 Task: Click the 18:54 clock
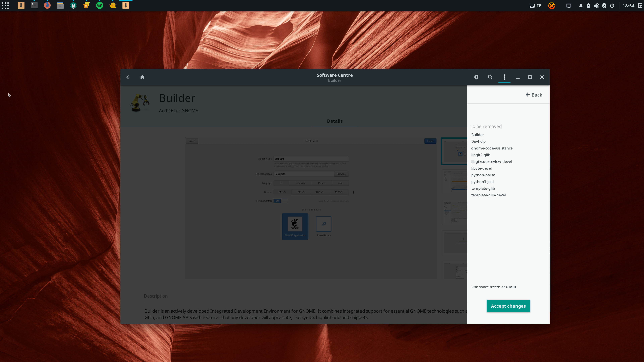pyautogui.click(x=628, y=6)
